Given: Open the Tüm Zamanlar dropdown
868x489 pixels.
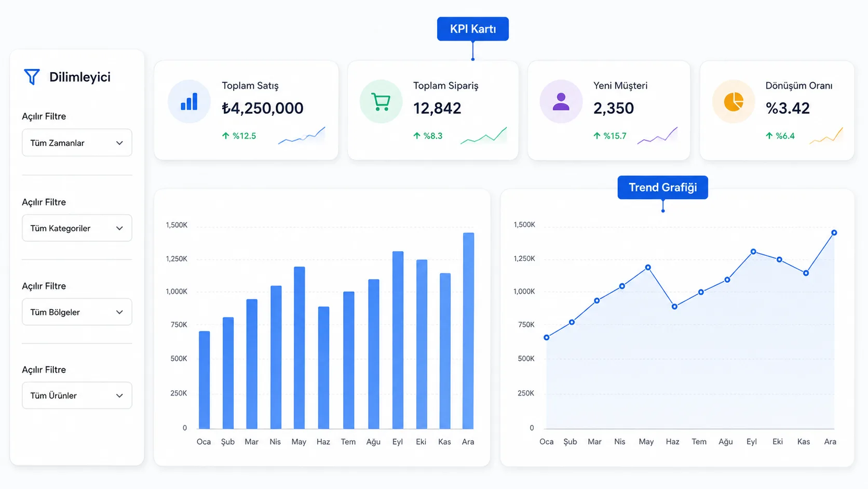Looking at the screenshot, I should pyautogui.click(x=77, y=143).
